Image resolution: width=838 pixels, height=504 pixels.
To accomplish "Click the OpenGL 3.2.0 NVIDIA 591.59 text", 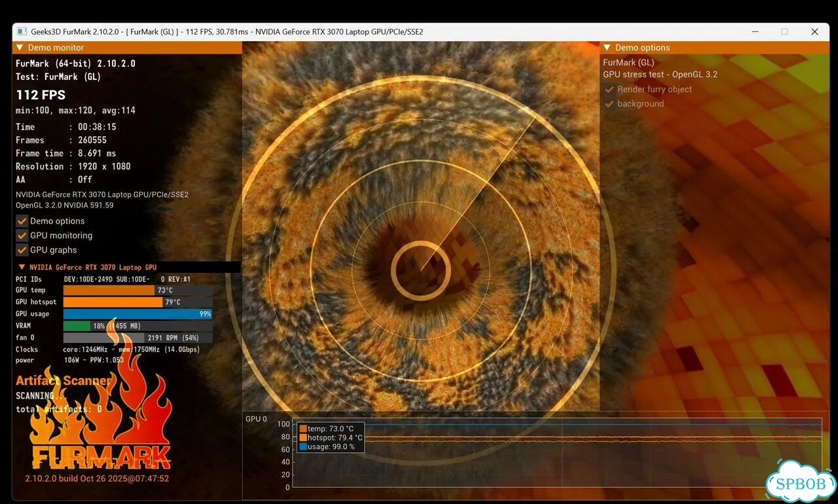I will [65, 206].
